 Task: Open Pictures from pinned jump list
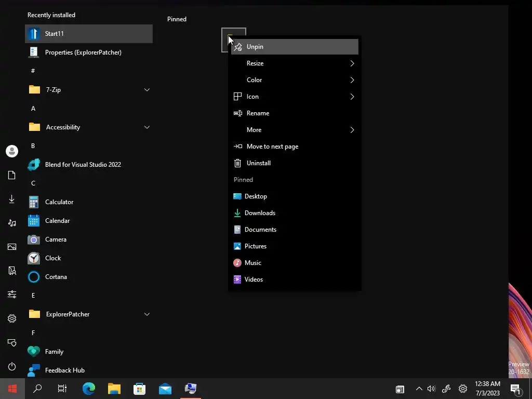click(x=295, y=246)
